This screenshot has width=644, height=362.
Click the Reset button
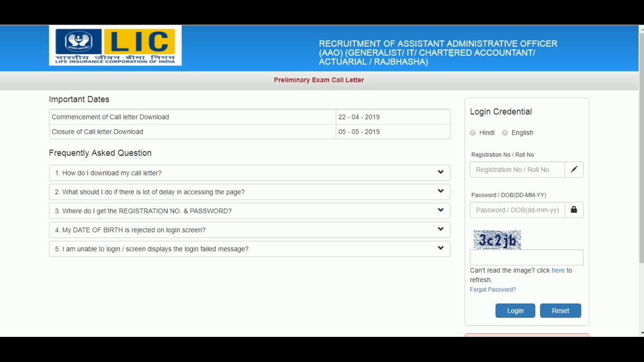click(560, 311)
